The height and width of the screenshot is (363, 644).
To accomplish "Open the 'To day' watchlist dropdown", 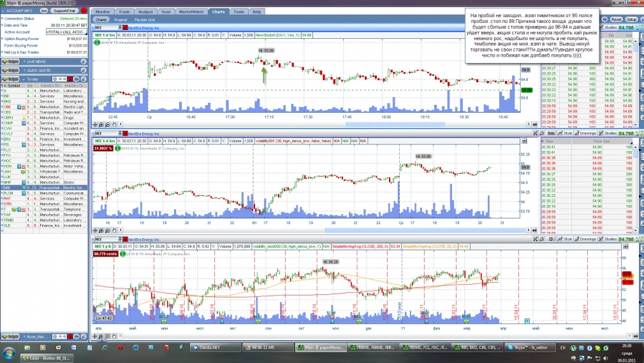I will pyautogui.click(x=24, y=79).
